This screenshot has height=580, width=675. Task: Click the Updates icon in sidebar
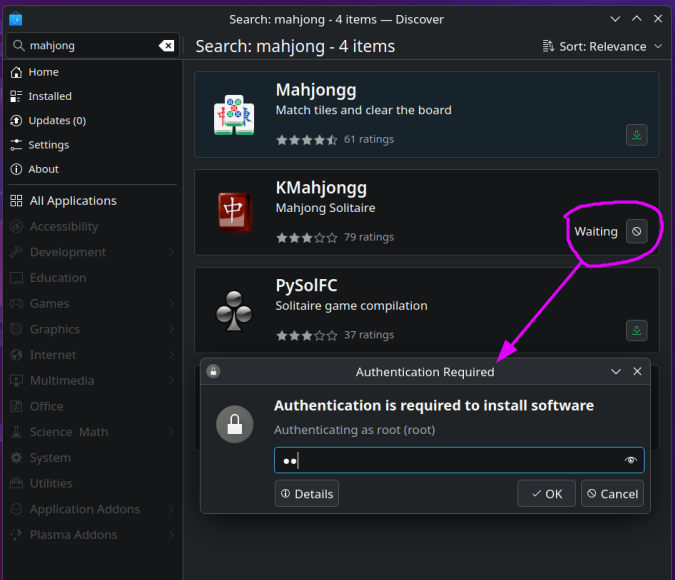(x=16, y=121)
